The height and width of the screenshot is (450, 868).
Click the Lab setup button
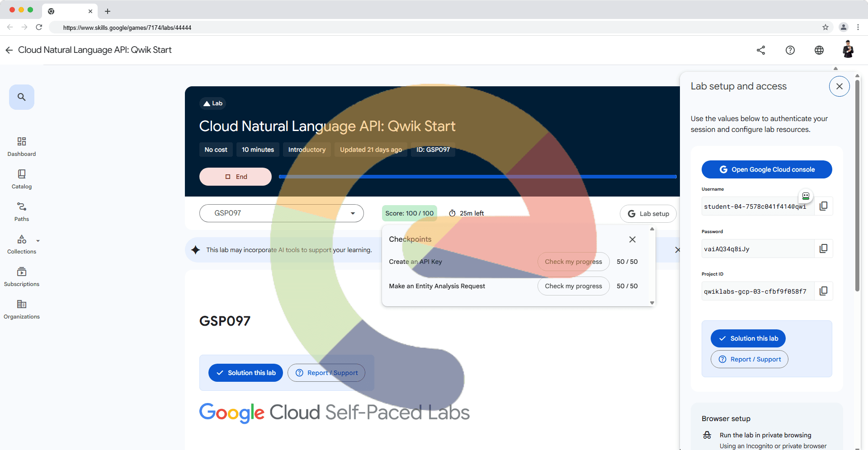pyautogui.click(x=648, y=214)
